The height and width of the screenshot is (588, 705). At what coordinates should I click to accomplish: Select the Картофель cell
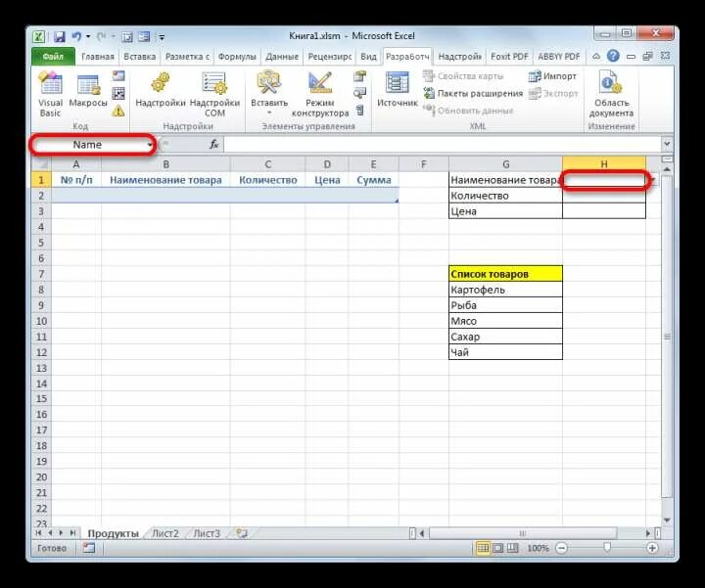[505, 290]
